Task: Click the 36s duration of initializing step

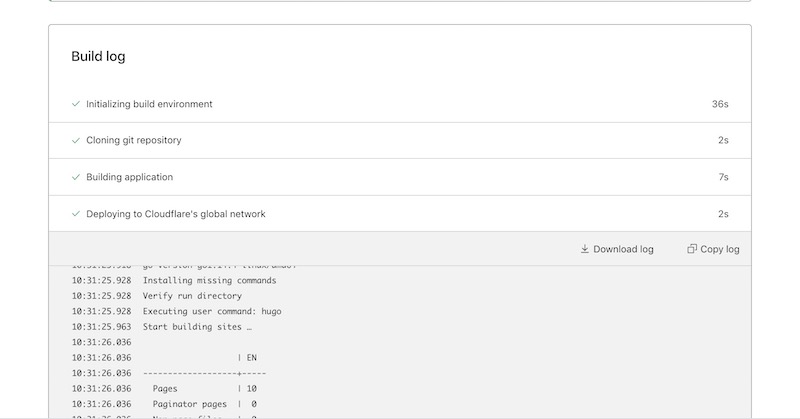Action: click(x=720, y=104)
